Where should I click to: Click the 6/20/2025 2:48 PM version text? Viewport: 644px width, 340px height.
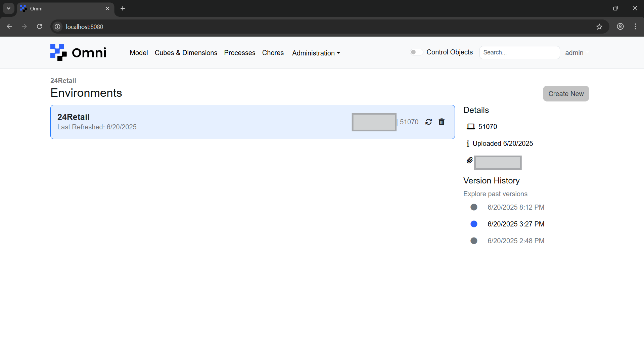click(516, 241)
